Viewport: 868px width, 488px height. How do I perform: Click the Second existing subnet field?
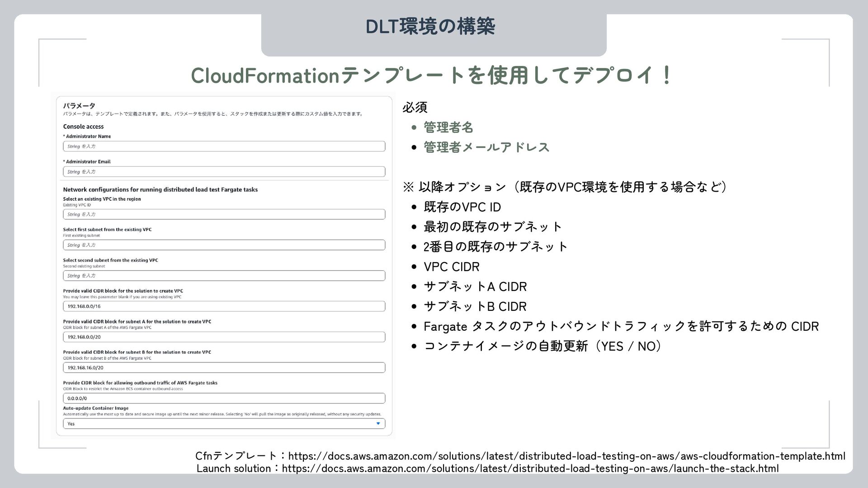click(224, 276)
